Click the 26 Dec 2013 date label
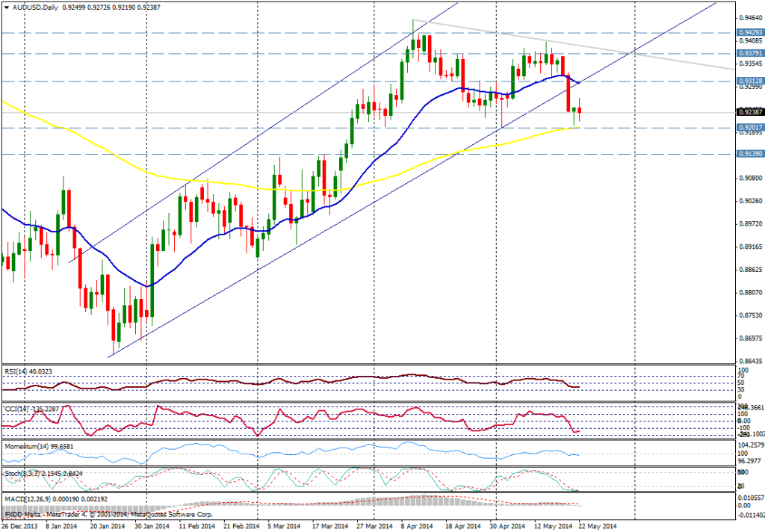This screenshot has width=765, height=532. pos(20,526)
